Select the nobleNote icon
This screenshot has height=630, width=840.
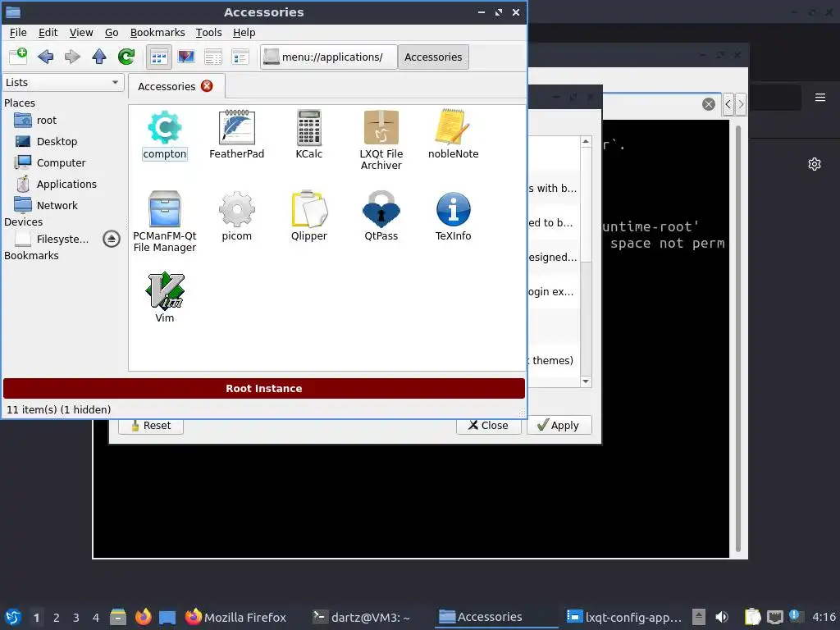453,135
